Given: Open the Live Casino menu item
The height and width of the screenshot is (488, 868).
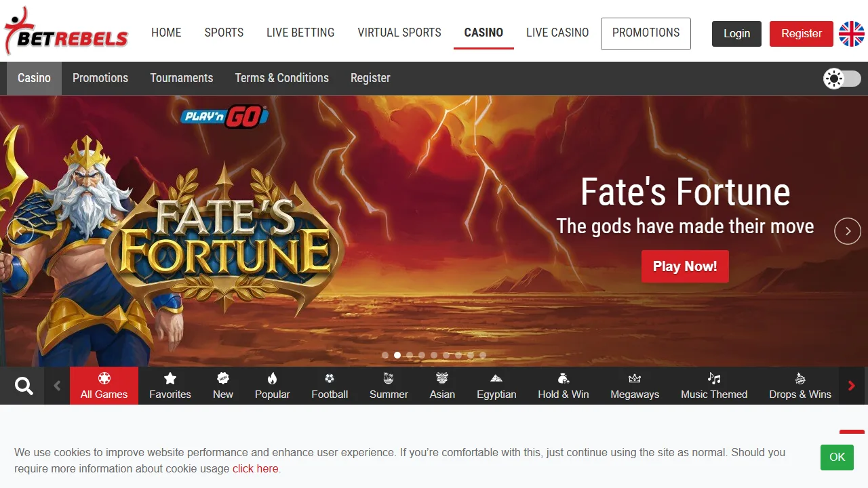Looking at the screenshot, I should [557, 33].
